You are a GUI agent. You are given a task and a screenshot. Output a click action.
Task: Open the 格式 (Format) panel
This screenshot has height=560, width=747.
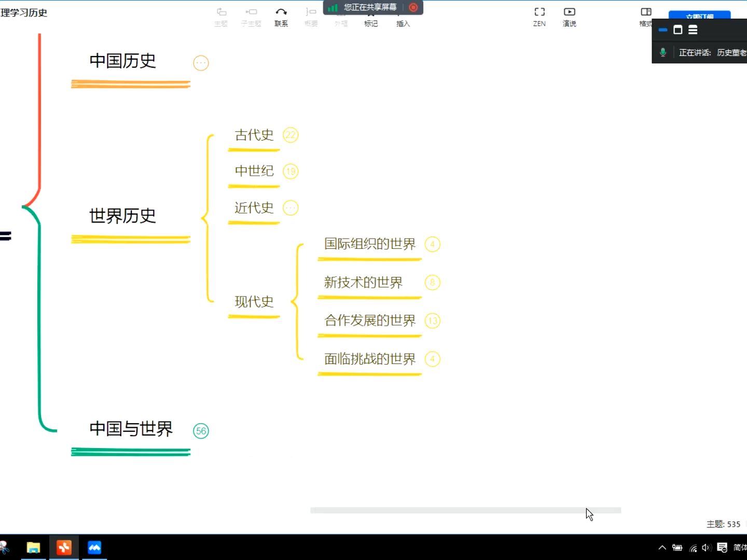tap(646, 17)
